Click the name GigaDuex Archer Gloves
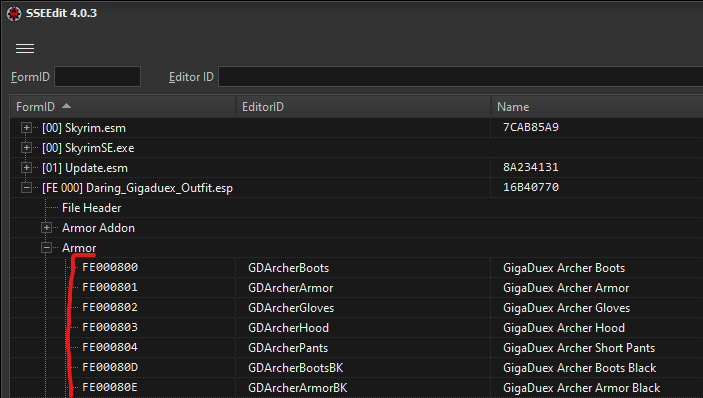703x398 pixels. 566,308
